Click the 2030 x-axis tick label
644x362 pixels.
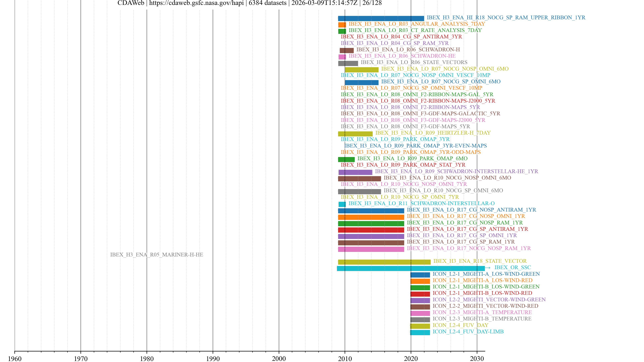point(477,359)
